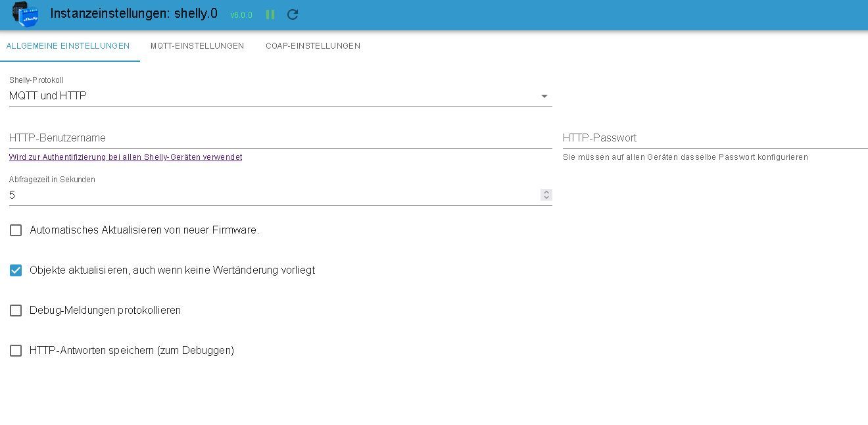Tick 'HTTP-Antworten speichern' checkbox
Viewport: 868px width, 425px height.
point(16,351)
